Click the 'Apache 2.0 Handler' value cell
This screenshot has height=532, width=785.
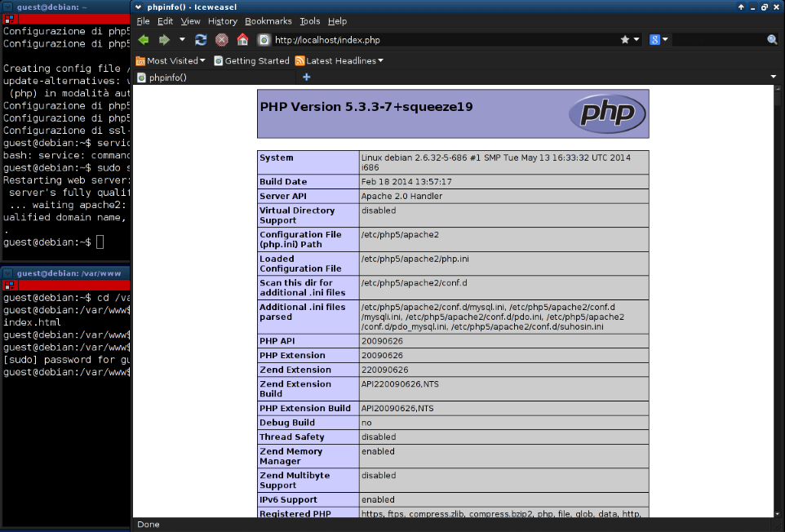pyautogui.click(x=503, y=196)
